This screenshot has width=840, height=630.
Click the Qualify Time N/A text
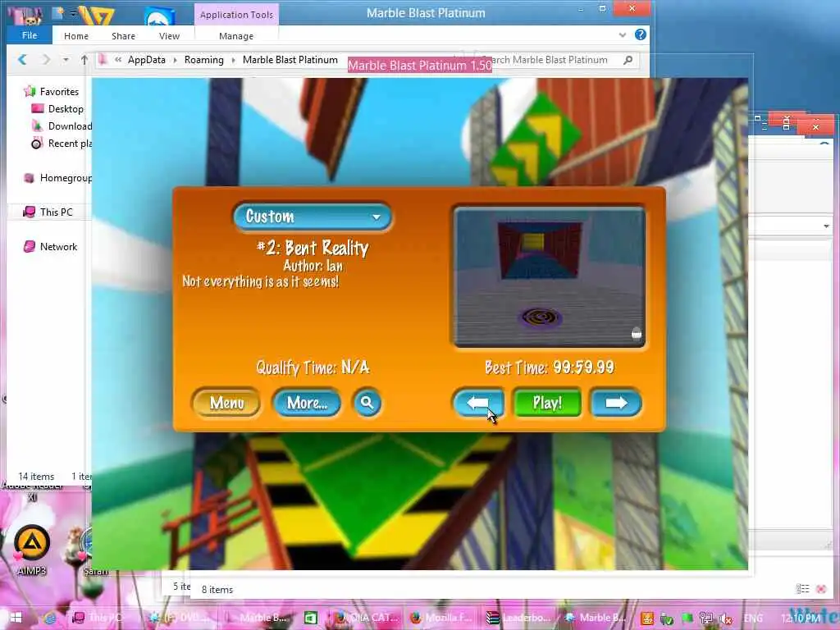(x=313, y=367)
